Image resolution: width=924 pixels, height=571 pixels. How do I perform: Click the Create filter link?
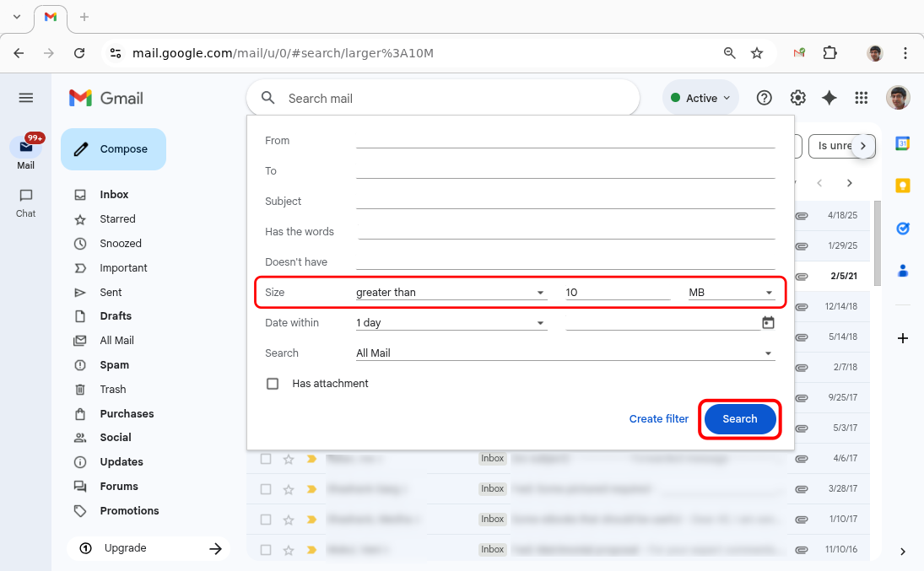(658, 418)
